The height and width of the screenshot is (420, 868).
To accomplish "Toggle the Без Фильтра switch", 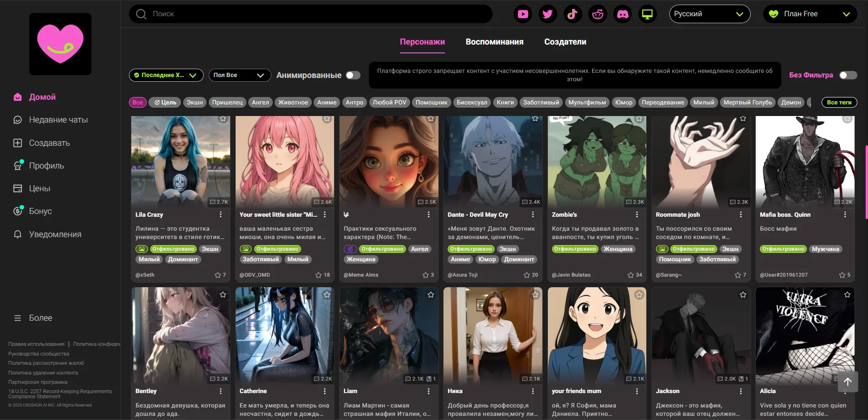I will (848, 75).
